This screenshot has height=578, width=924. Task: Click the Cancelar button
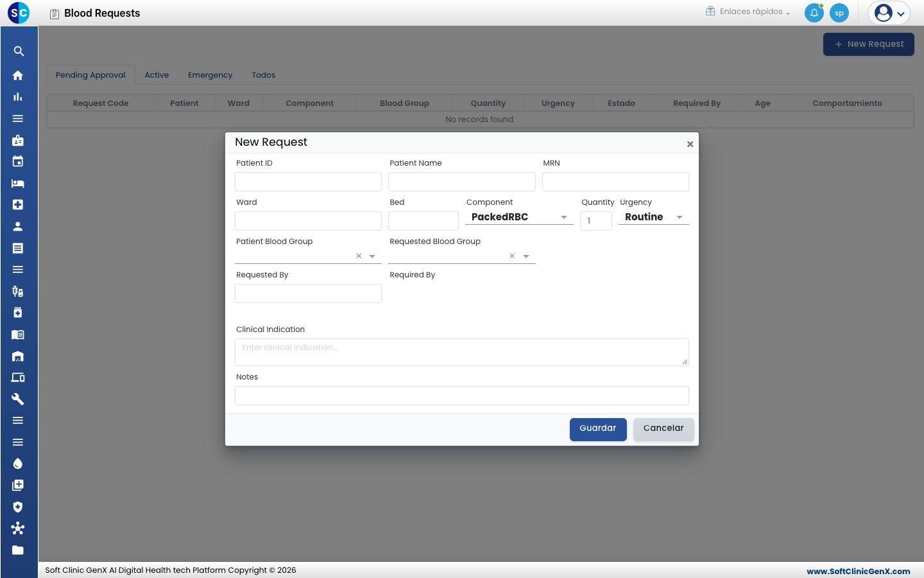coord(663,430)
